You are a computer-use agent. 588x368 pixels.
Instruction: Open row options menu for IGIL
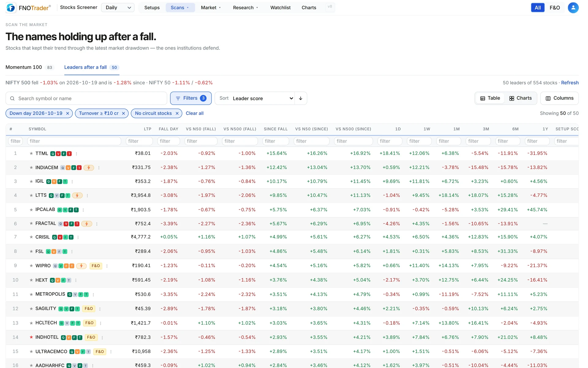[x=72, y=182]
